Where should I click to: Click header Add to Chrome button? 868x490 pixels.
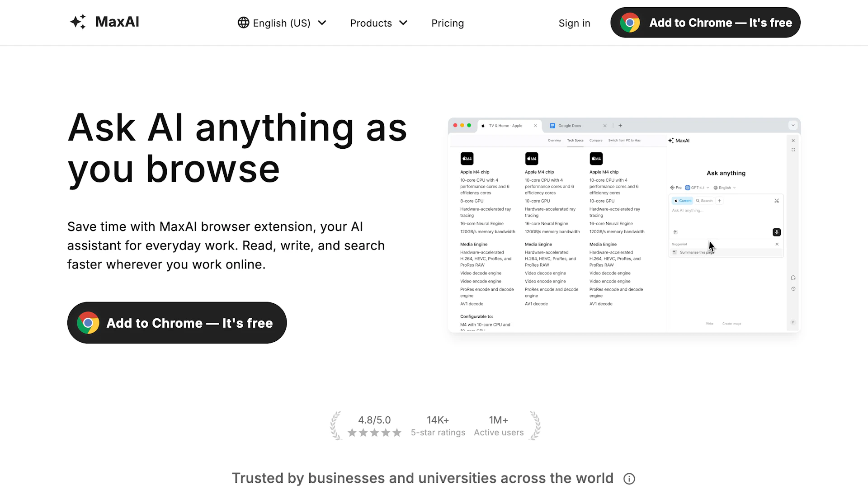(705, 23)
